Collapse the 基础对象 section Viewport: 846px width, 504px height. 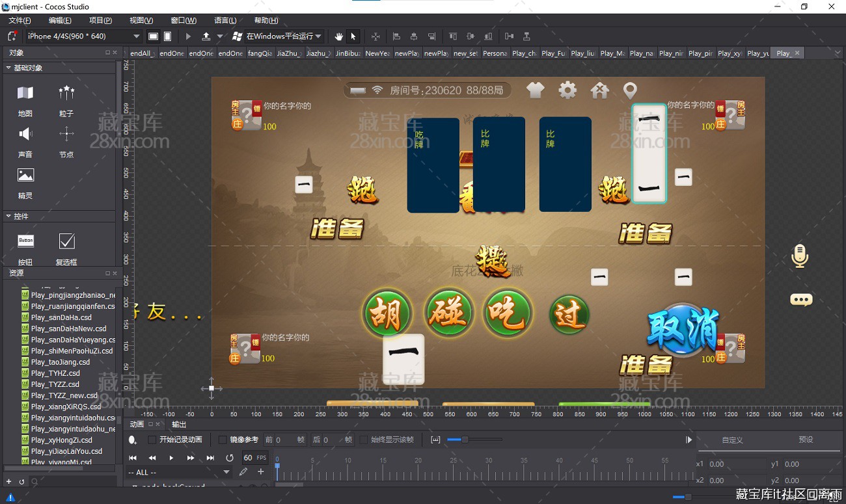tap(8, 68)
